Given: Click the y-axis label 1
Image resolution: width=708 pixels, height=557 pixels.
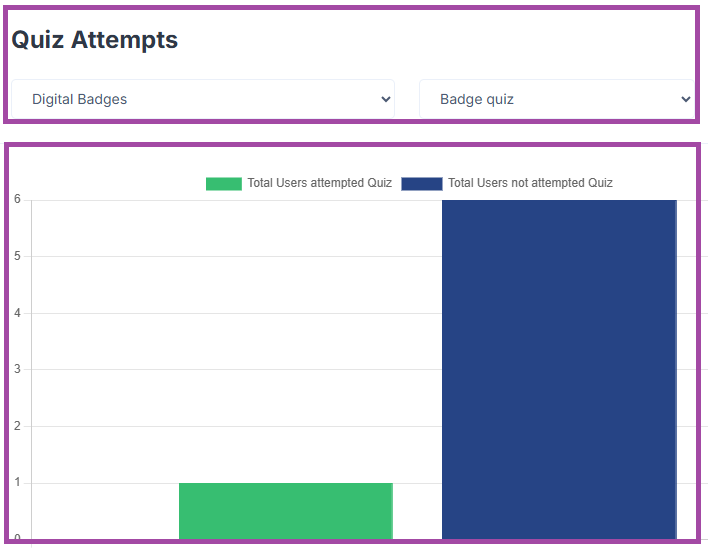Looking at the screenshot, I should point(17,483).
